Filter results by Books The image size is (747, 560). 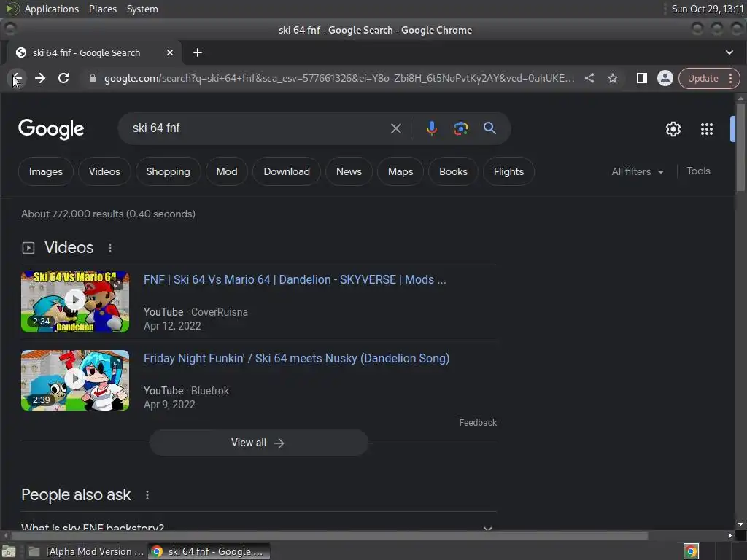[453, 171]
